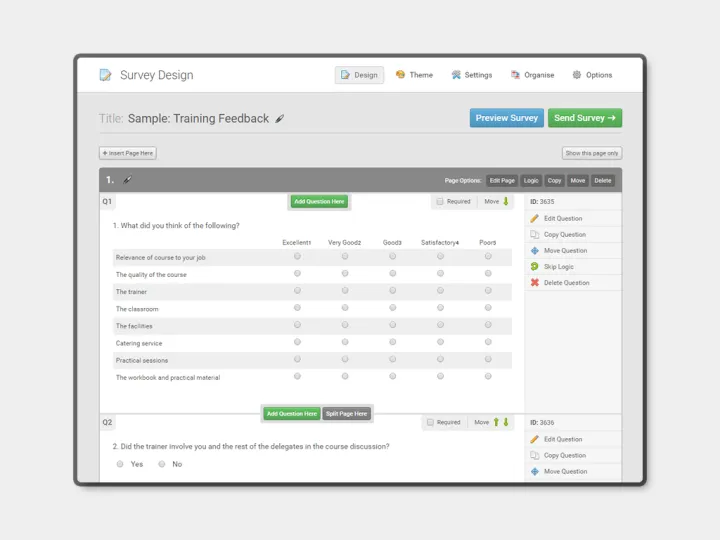Click the Send Survey button
Image resolution: width=720 pixels, height=540 pixels.
585,118
